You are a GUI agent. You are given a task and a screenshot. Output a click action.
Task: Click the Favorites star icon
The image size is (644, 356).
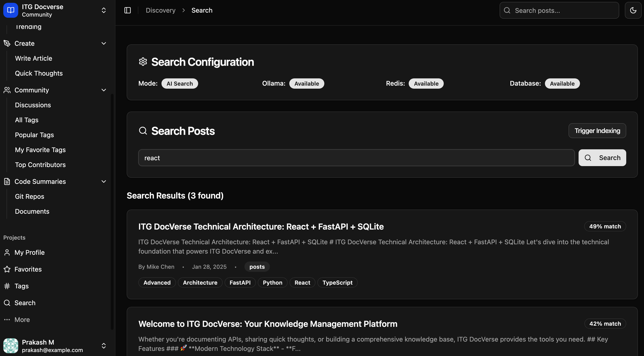click(7, 269)
